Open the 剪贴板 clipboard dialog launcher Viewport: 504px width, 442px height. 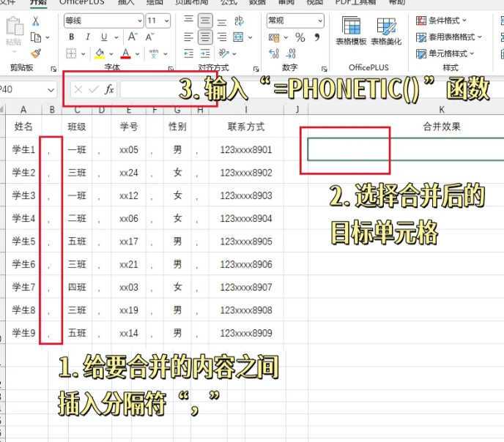[x=53, y=69]
